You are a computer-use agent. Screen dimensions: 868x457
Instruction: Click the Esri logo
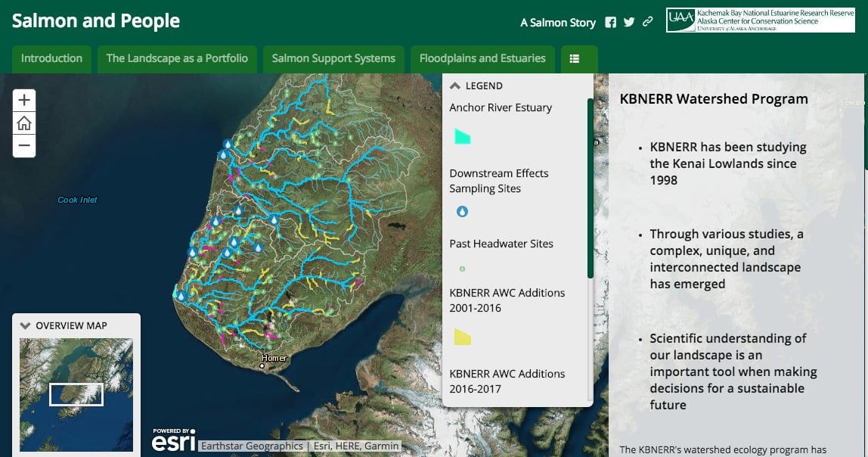(x=174, y=440)
